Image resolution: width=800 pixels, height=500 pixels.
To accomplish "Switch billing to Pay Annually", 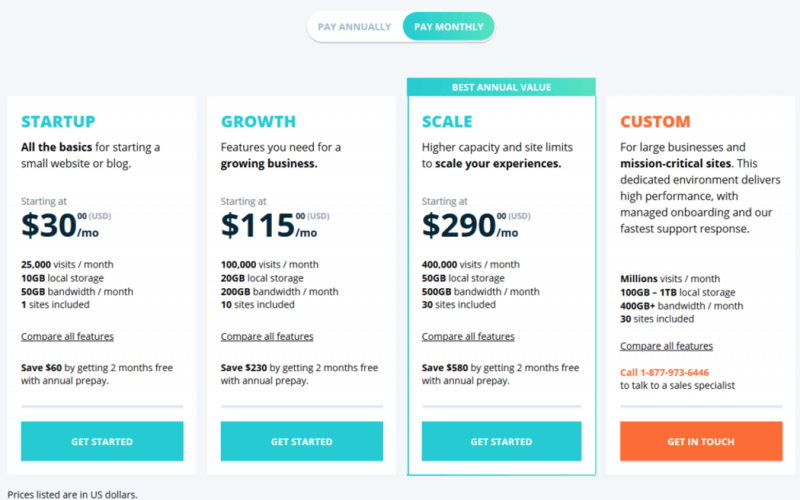I will [x=354, y=27].
